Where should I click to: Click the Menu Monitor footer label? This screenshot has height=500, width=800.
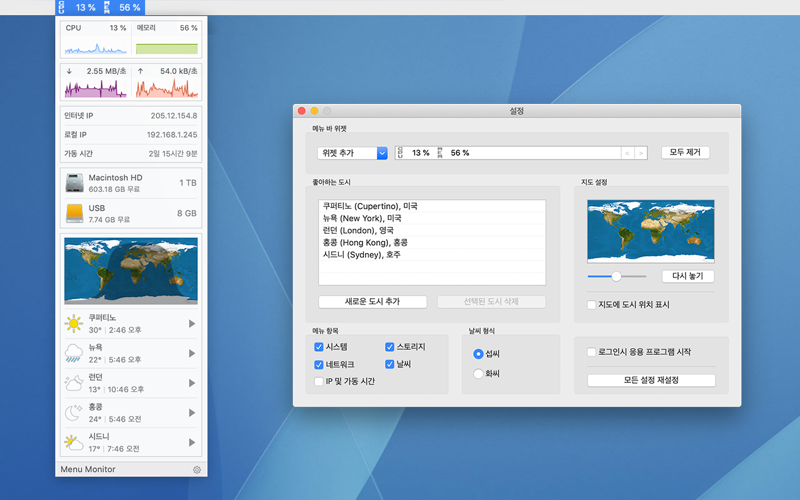pyautogui.click(x=88, y=469)
